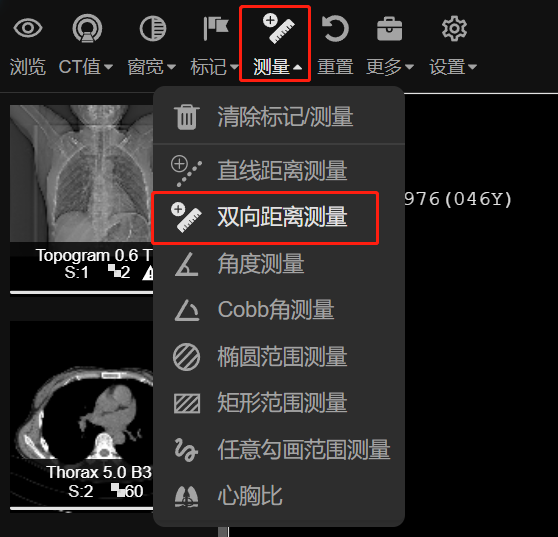
Task: Pick 角度测量 from the measurement list
Action: (279, 264)
